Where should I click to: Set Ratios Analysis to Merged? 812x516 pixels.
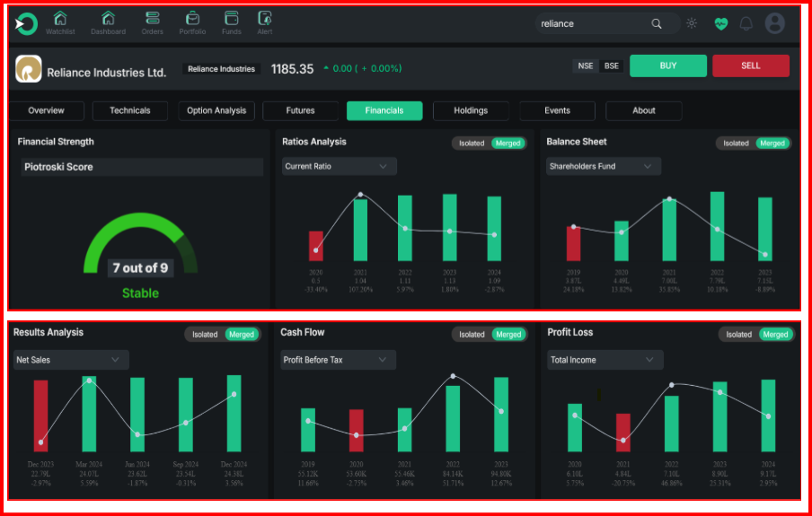(508, 144)
